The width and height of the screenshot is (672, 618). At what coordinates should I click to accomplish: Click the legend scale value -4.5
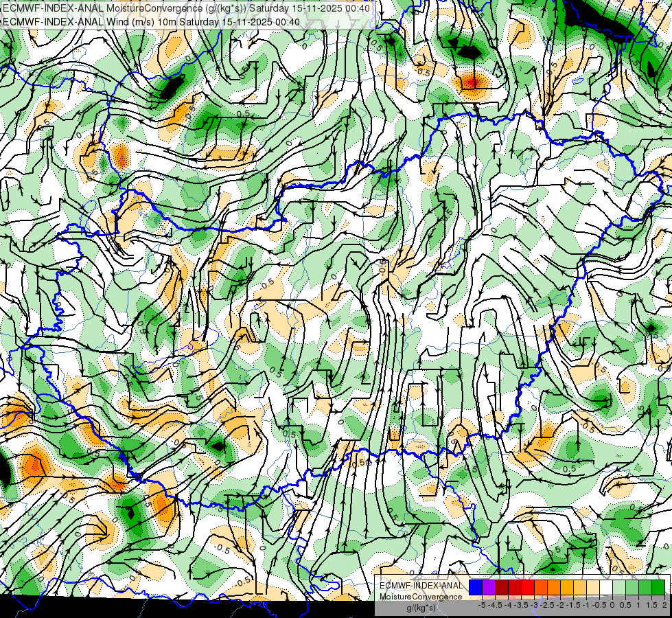point(496,605)
